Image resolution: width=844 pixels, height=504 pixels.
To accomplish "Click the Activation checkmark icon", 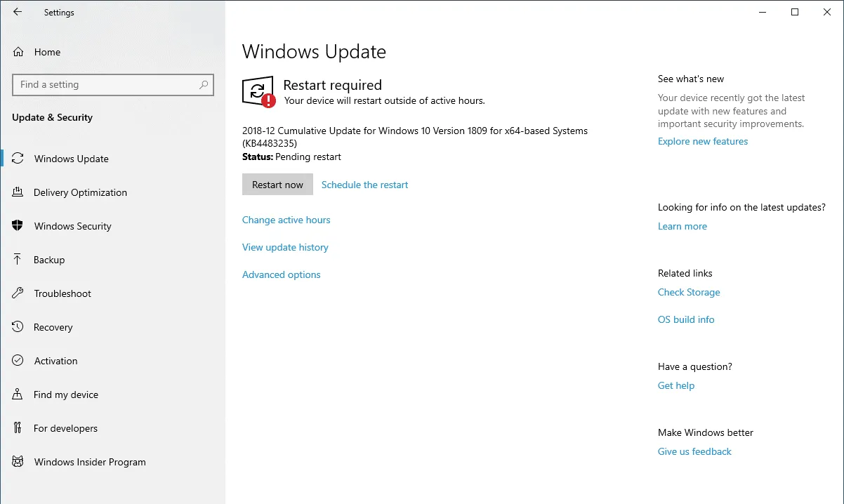I will tap(18, 360).
